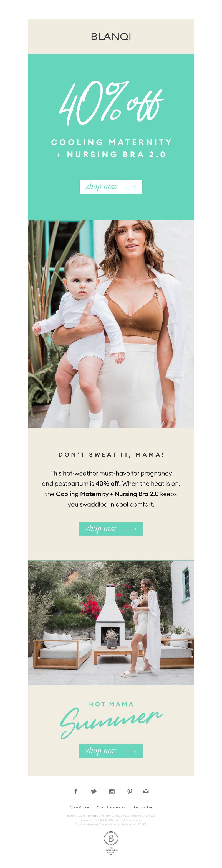The height and width of the screenshot is (868, 222).
Task: Open the Email Preferences link
Action: click(x=111, y=807)
